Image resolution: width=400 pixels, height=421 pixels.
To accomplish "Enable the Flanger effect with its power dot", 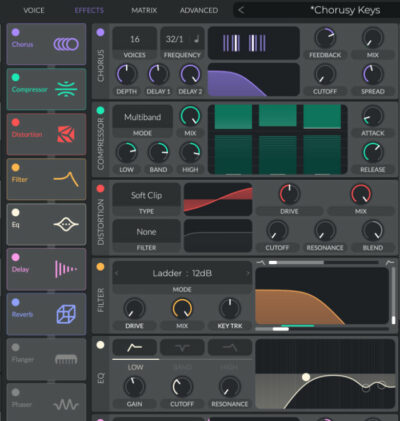I will pyautogui.click(x=15, y=347).
